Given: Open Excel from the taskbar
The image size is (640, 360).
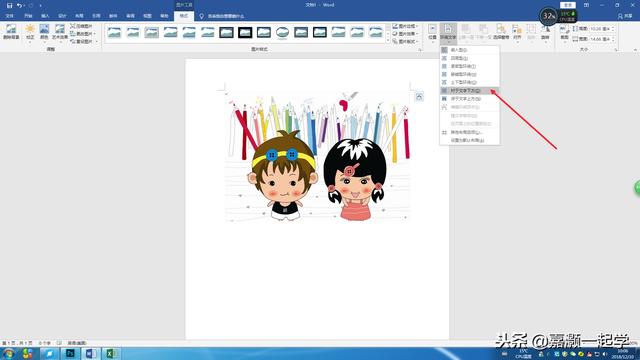Looking at the screenshot, I should 110,353.
